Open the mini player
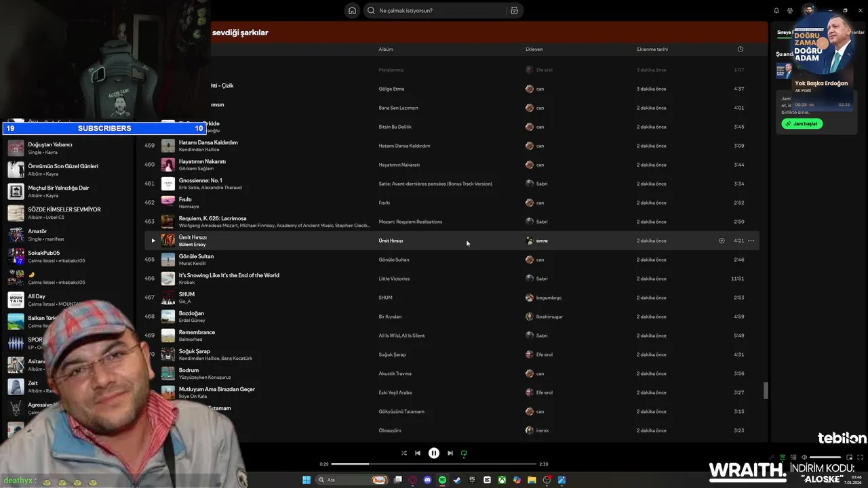This screenshot has width=868, height=488. point(849,457)
